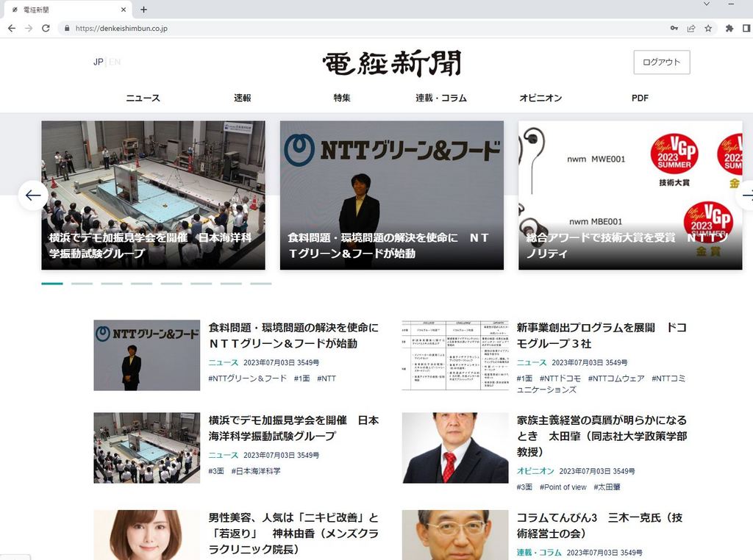Open the ニュース menu

coord(143,98)
